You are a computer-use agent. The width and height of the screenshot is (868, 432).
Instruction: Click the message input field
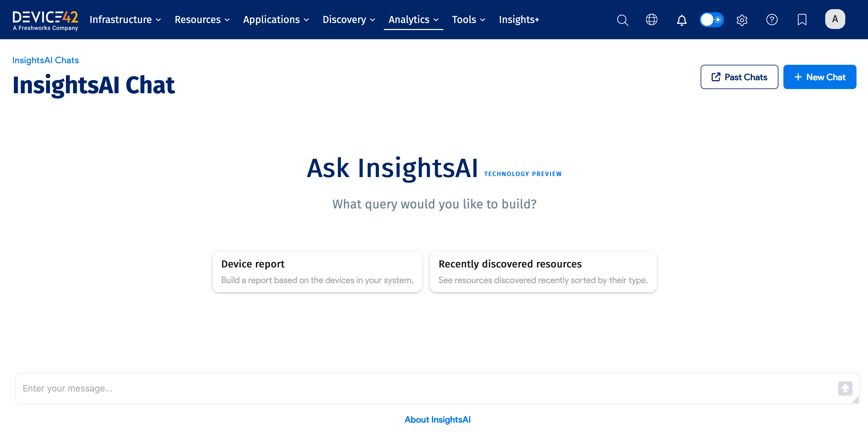pos(337,388)
